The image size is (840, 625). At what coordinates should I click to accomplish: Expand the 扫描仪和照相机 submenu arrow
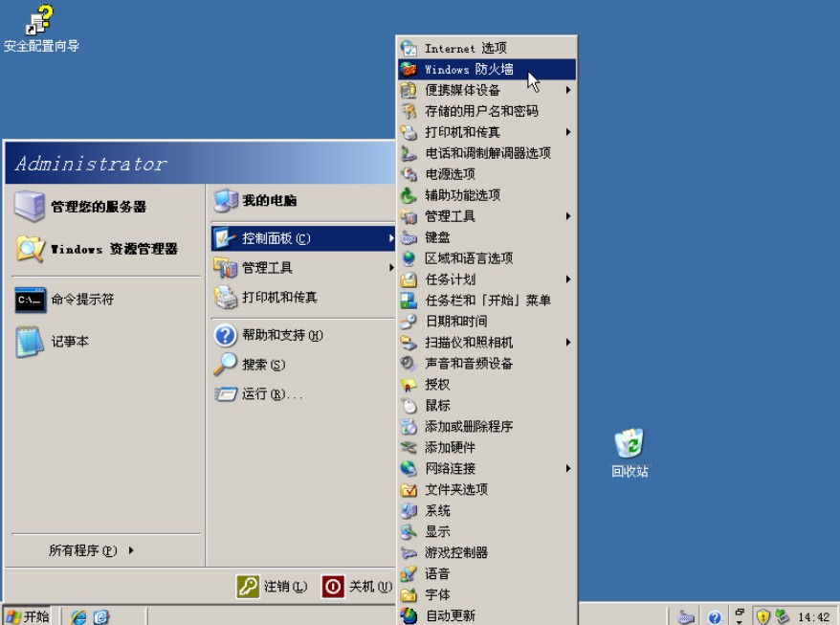tap(568, 342)
